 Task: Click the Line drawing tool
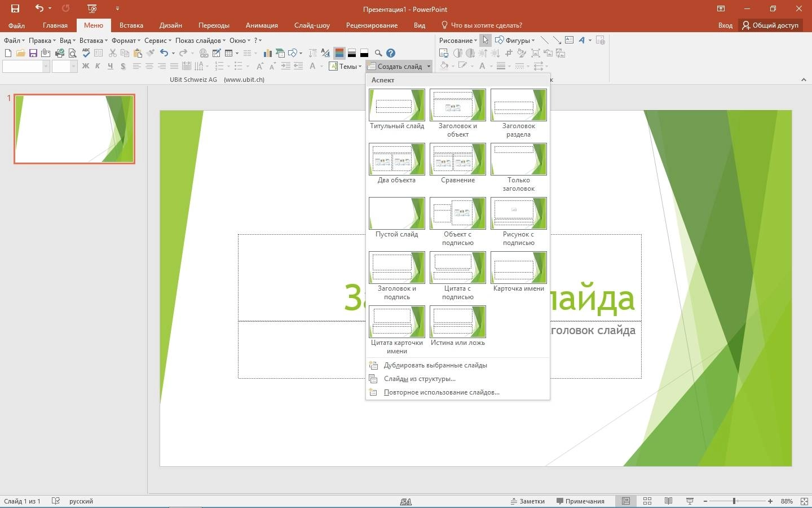tap(544, 40)
